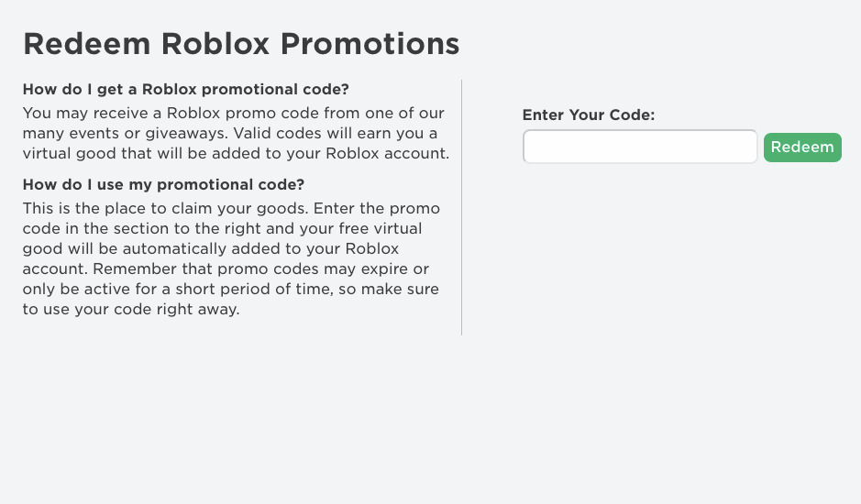Click the "How do I get a Roblox promotional code?" heading
The width and height of the screenshot is (861, 504).
point(186,89)
